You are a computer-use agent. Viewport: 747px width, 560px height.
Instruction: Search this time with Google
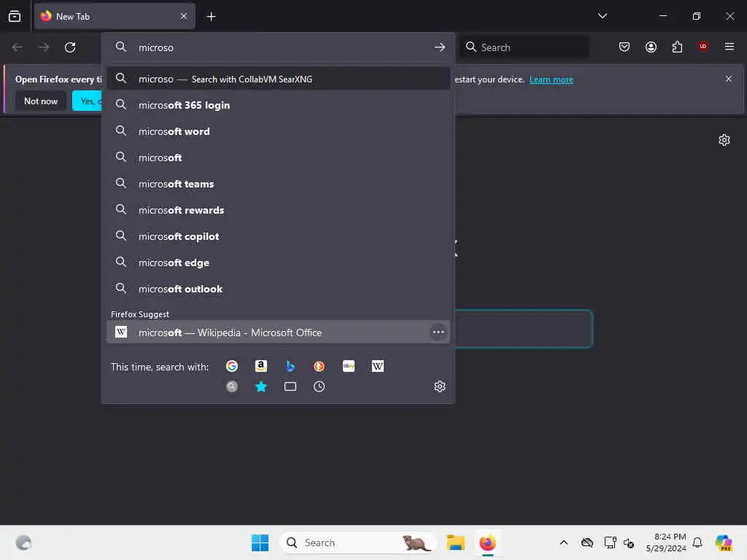pyautogui.click(x=232, y=366)
